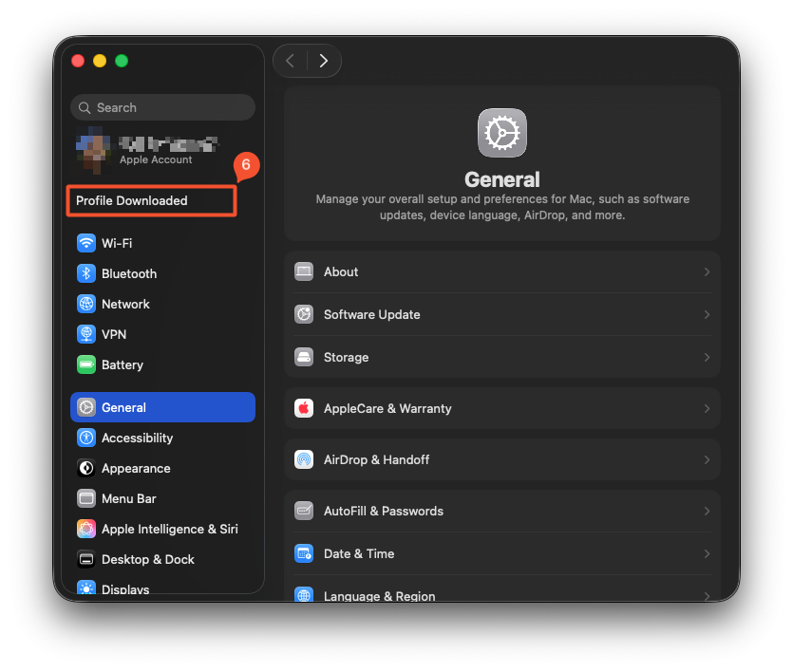Screen dimensions: 793x672
Task: Click the Date & Time calendar icon
Action: click(x=304, y=553)
